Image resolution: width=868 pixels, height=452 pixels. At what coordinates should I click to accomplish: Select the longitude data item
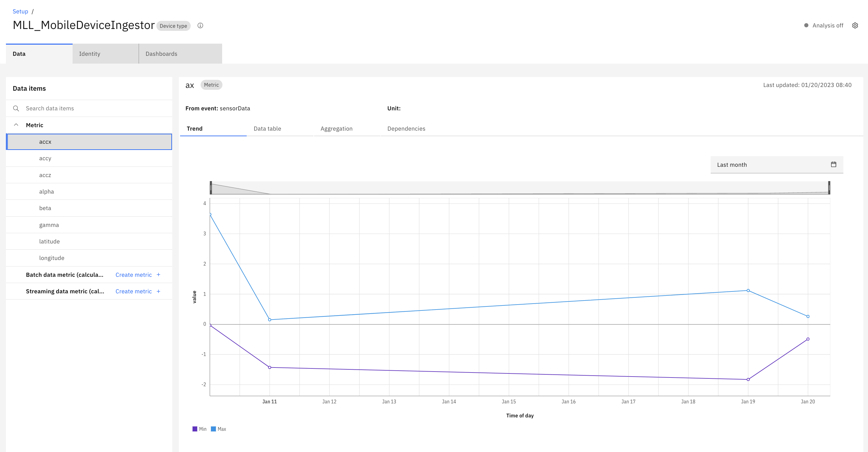pyautogui.click(x=89, y=258)
